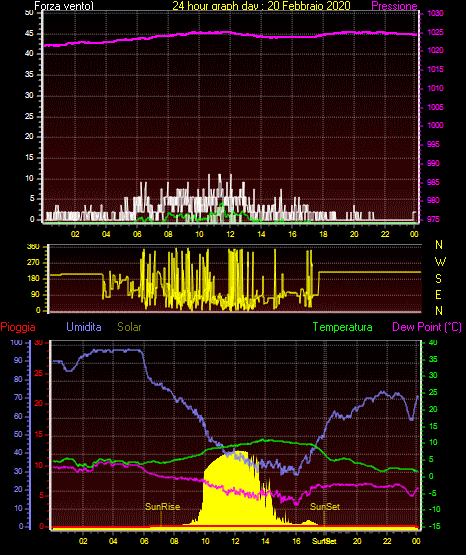Click the S wind direction label
Image resolution: width=466 pixels, height=555 pixels.
point(438,279)
